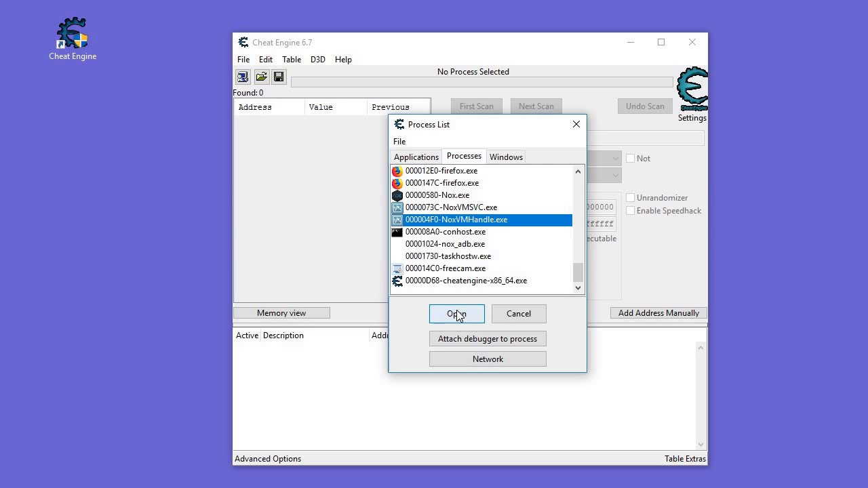Click the open file folder toolbar icon

pos(261,77)
